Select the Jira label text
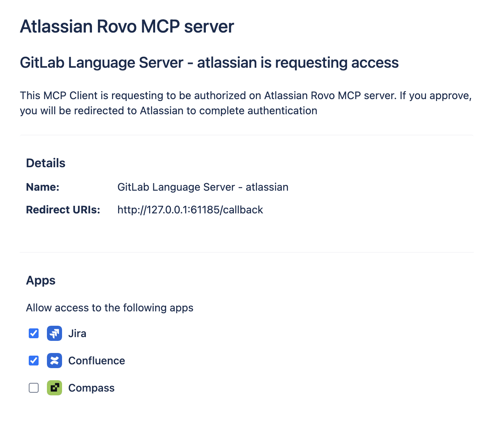Viewport: 504px width, 426px height. tap(77, 333)
